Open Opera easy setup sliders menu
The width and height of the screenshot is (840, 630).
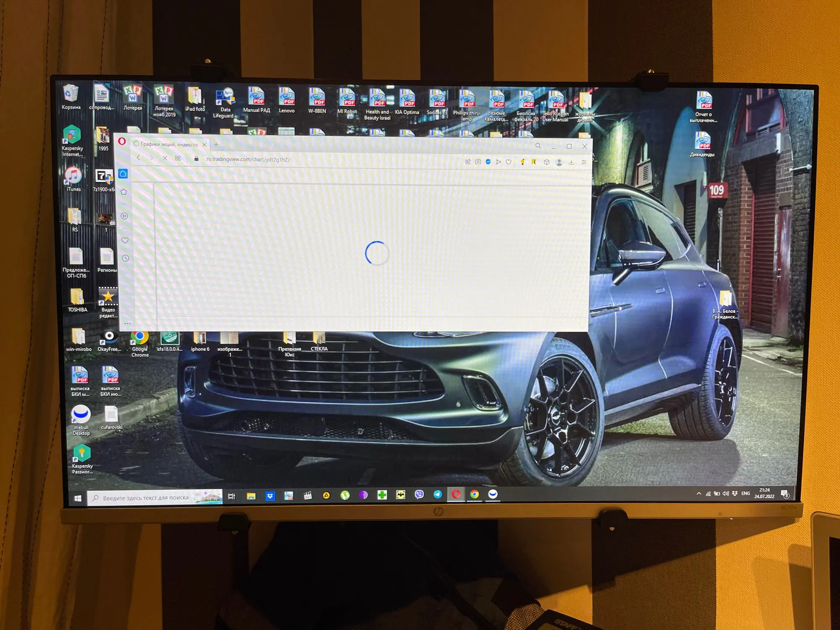tap(584, 162)
